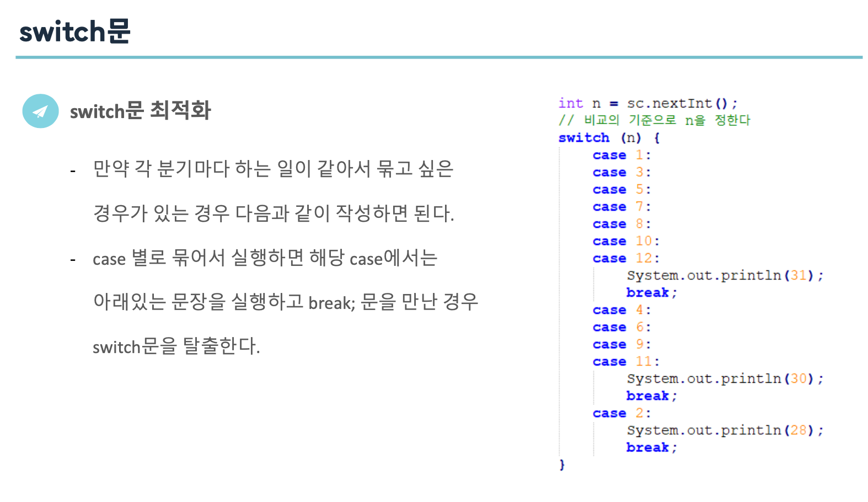Image resolution: width=868 pixels, height=502 pixels.
Task: Click the closing brace '}' of the switch
Action: tap(562, 464)
